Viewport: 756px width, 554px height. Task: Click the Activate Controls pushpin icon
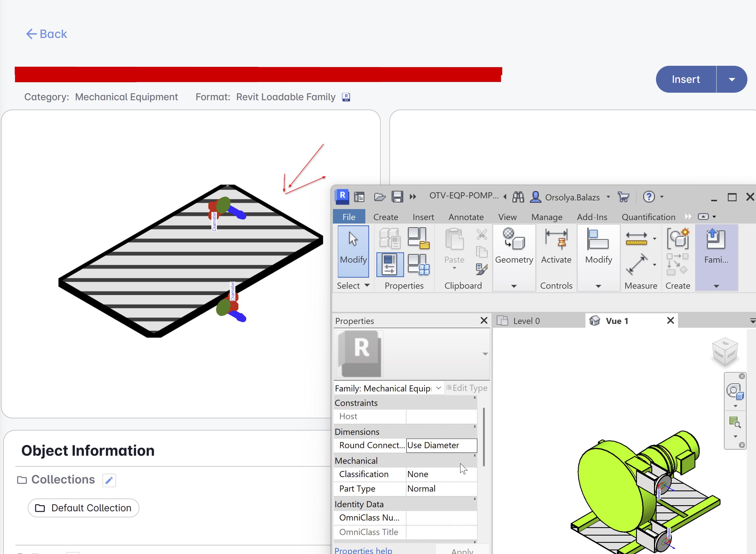(556, 240)
